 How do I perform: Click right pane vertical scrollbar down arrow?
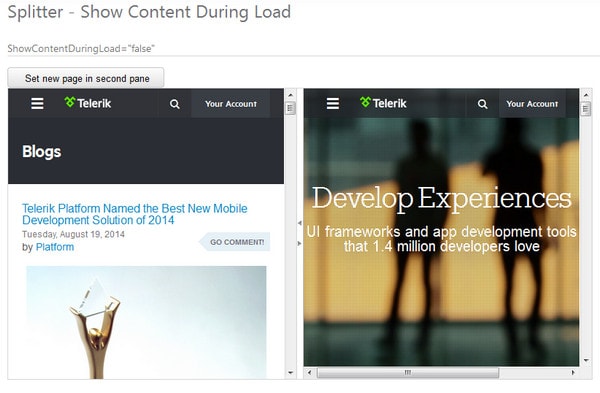pyautogui.click(x=586, y=360)
